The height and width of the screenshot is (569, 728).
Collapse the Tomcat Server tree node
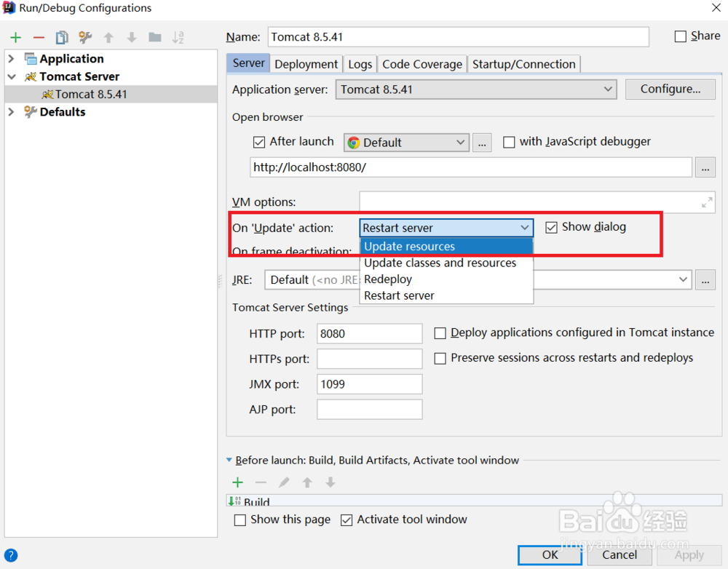12,76
